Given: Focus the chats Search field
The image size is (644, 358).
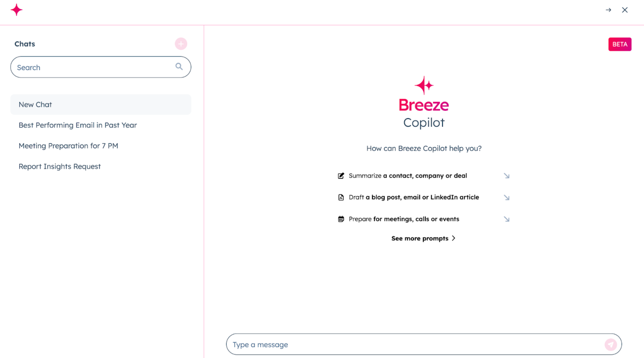Looking at the screenshot, I should tap(93, 67).
